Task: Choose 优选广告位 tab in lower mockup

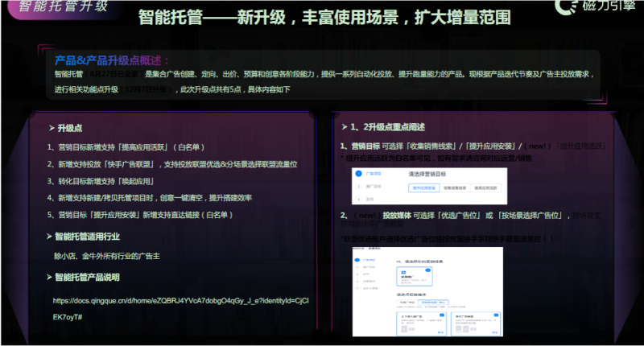Action: click(407, 303)
